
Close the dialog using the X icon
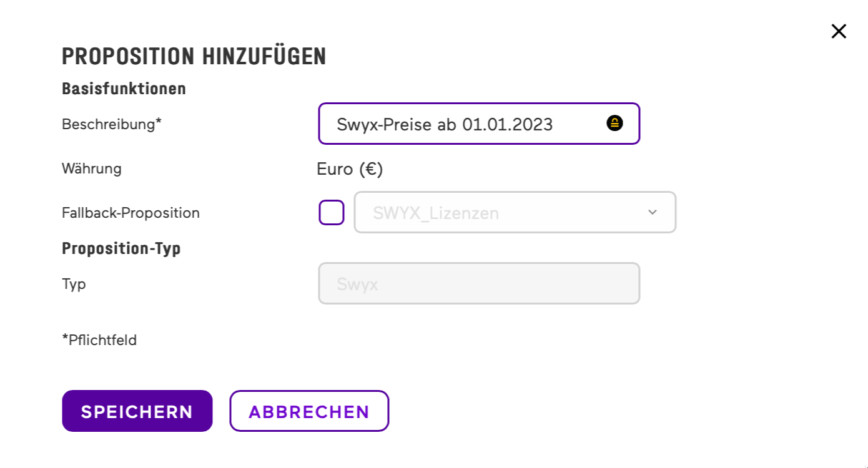coord(839,31)
